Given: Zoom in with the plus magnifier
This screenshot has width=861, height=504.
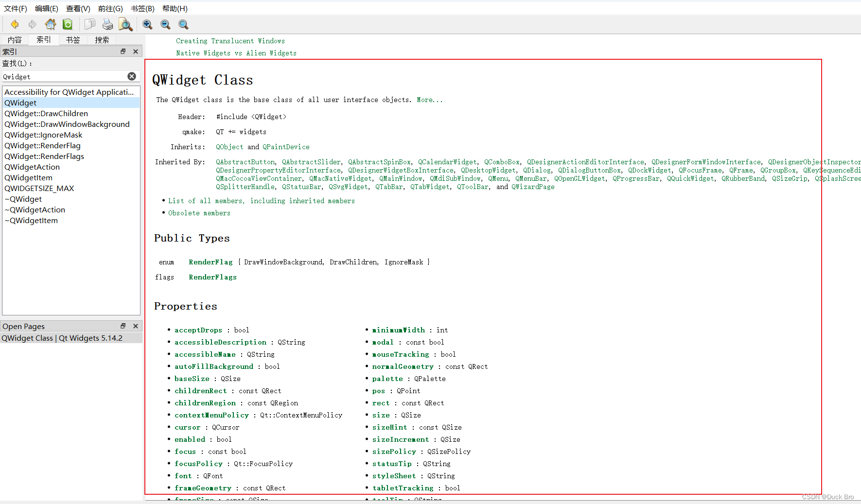Looking at the screenshot, I should pos(147,24).
